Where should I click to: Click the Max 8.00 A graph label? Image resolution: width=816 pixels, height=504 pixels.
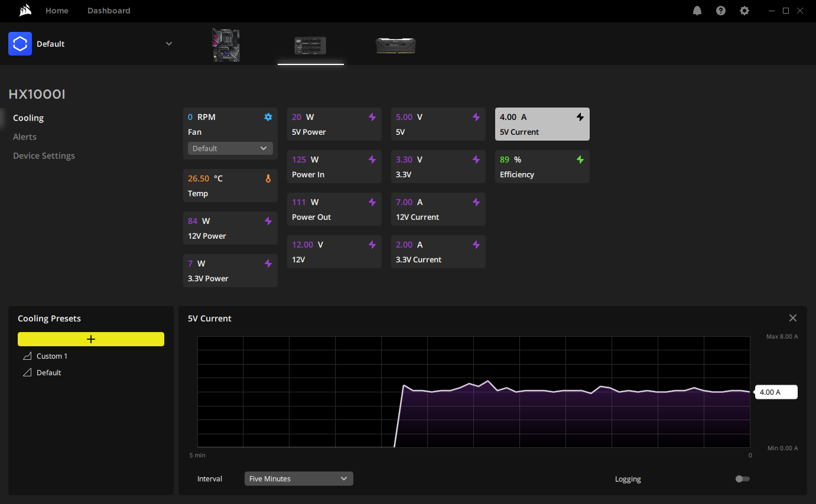(782, 337)
